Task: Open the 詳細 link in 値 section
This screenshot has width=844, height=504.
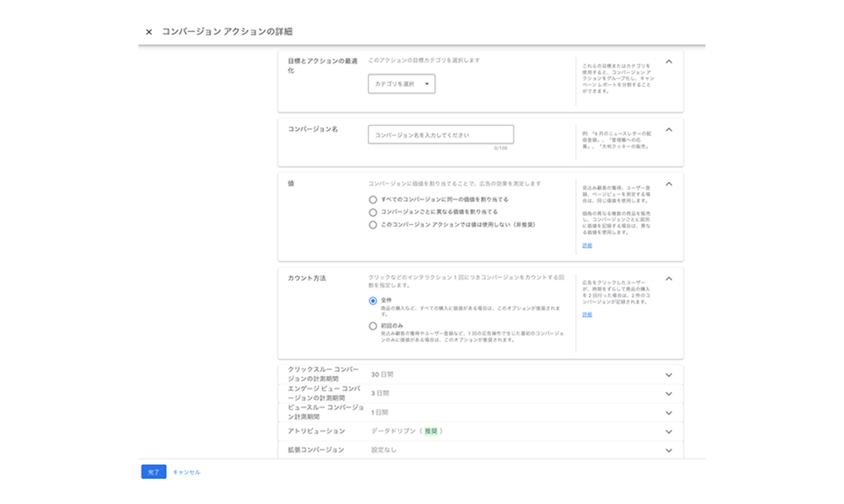Action: (587, 246)
